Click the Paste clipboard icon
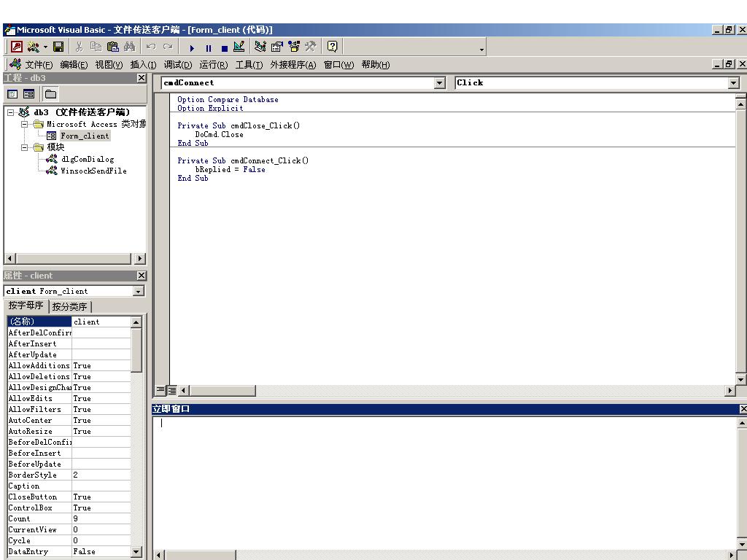The height and width of the screenshot is (560, 747). 112,47
